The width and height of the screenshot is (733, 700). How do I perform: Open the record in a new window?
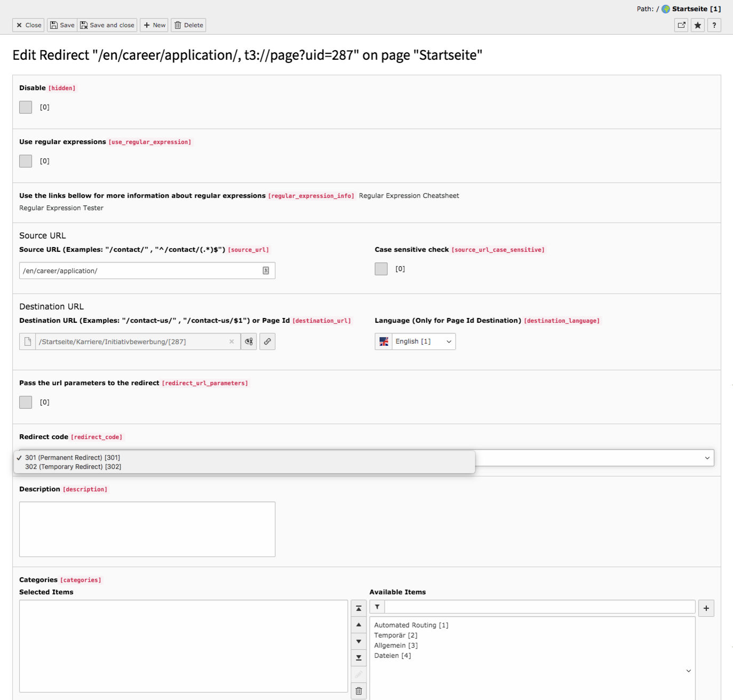[x=681, y=25]
